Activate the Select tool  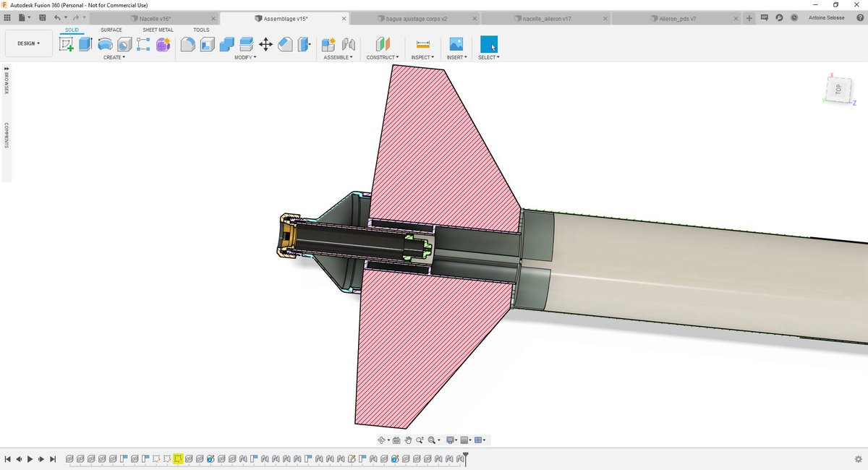[489, 44]
